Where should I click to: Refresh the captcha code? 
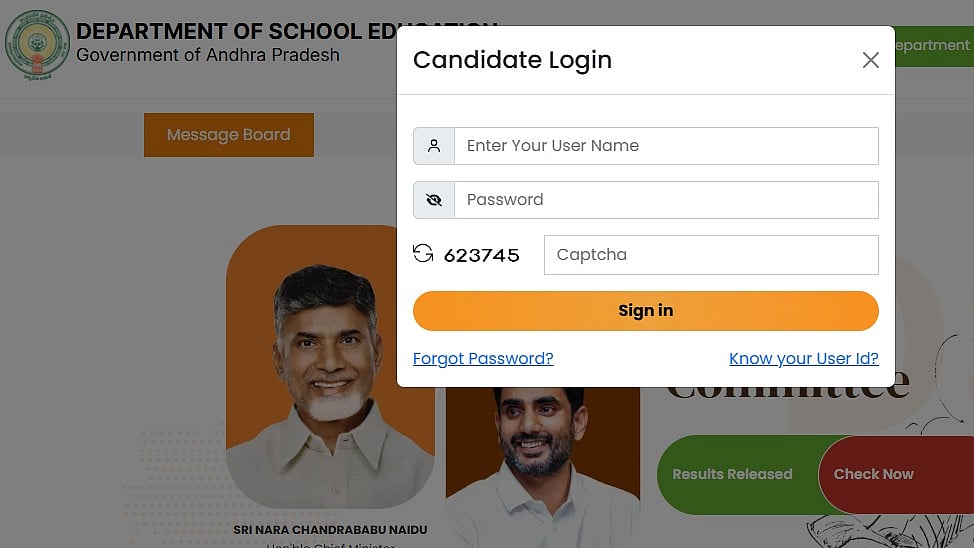[423, 254]
